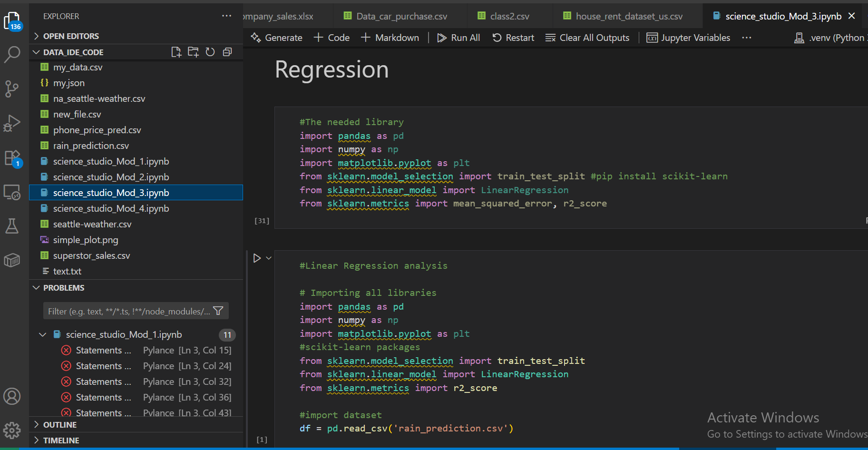Switch to the Data_car_purchase.csv tab

point(401,16)
